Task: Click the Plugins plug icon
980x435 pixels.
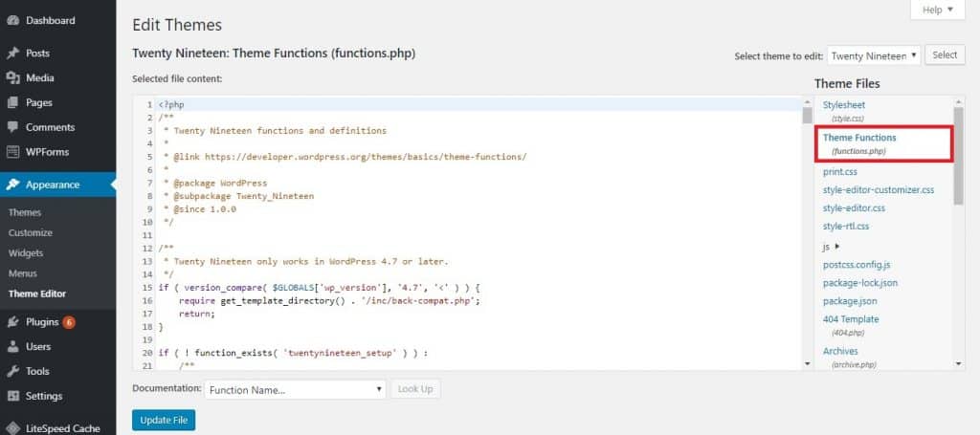Action: [12, 322]
